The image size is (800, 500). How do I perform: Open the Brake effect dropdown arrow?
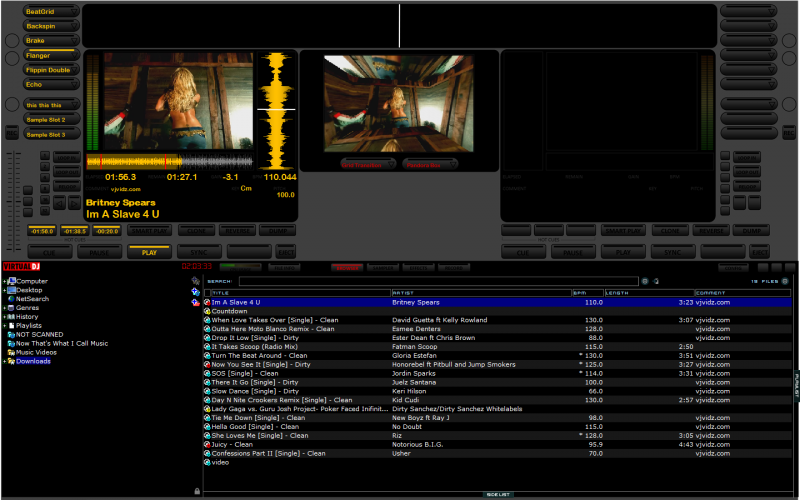[74, 40]
